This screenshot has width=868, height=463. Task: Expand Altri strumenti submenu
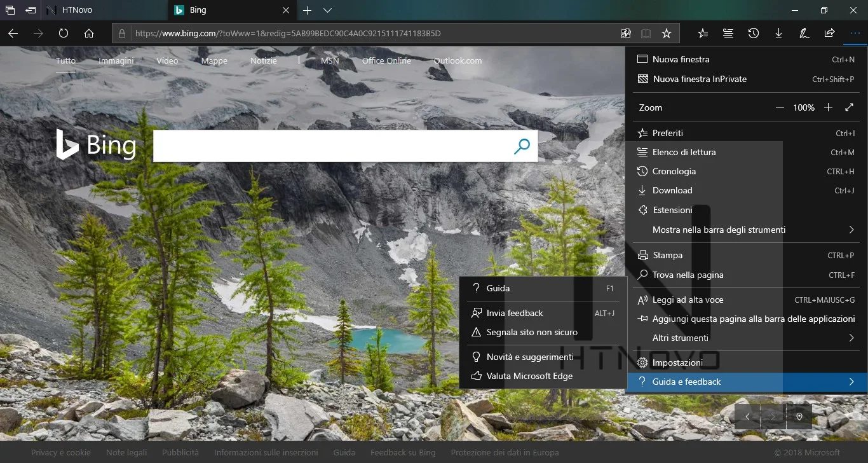point(747,338)
